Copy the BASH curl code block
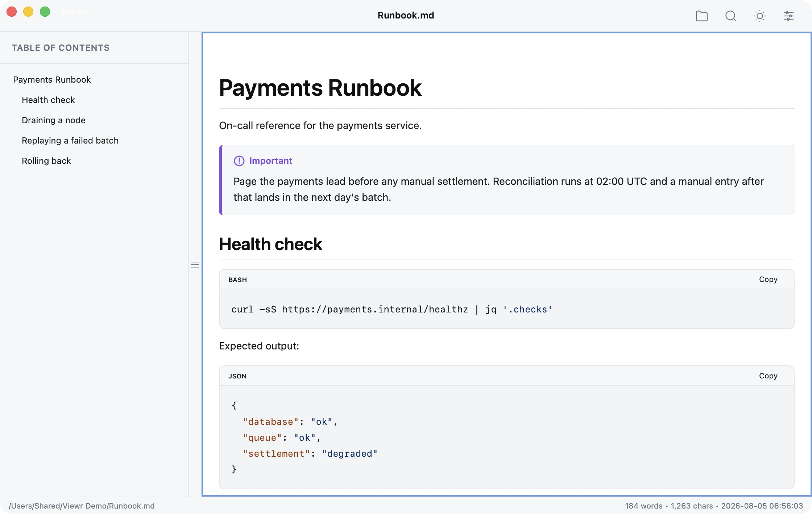Screen dimensions: 812x514 click(x=768, y=279)
